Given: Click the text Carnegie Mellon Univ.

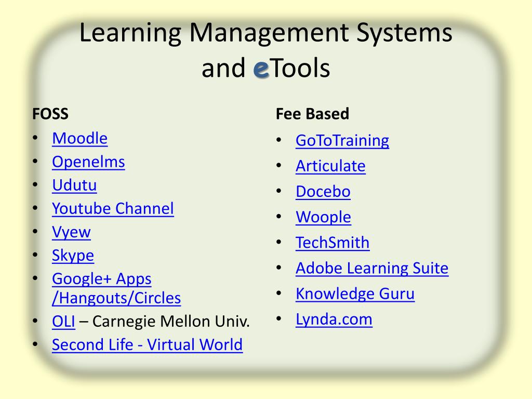Looking at the screenshot, I should coord(171,321).
